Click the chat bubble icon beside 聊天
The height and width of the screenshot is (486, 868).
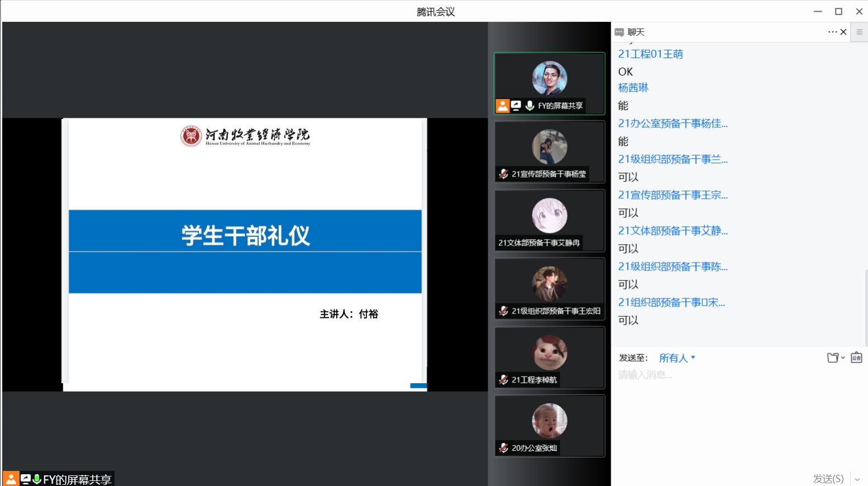[619, 32]
